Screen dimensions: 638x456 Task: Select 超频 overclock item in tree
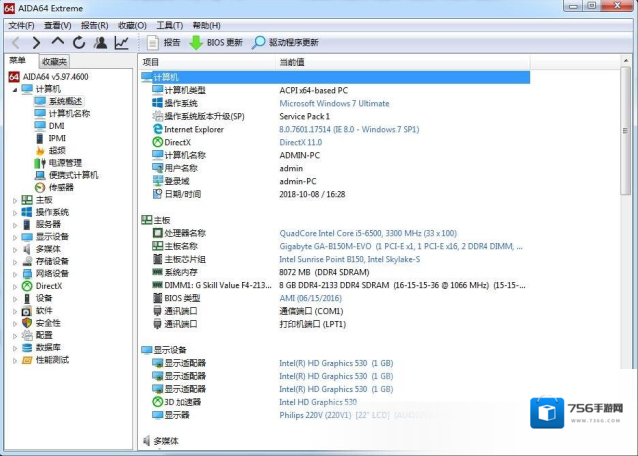click(56, 151)
